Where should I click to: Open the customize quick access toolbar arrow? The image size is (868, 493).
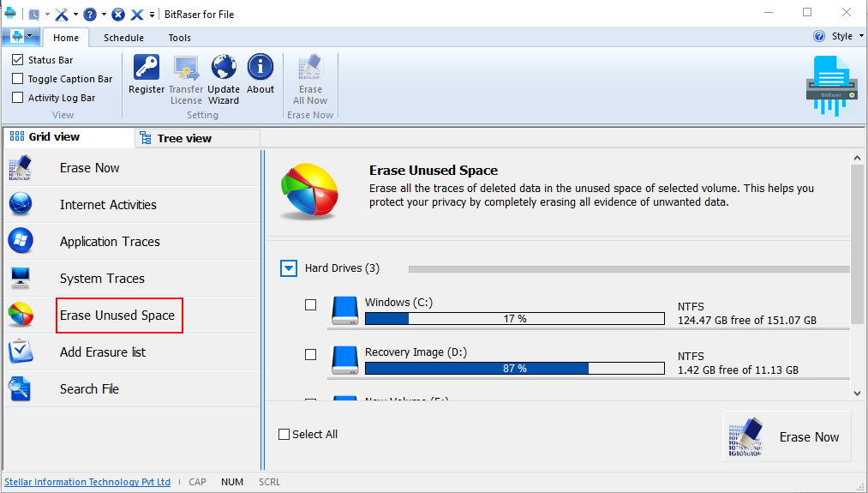point(152,15)
